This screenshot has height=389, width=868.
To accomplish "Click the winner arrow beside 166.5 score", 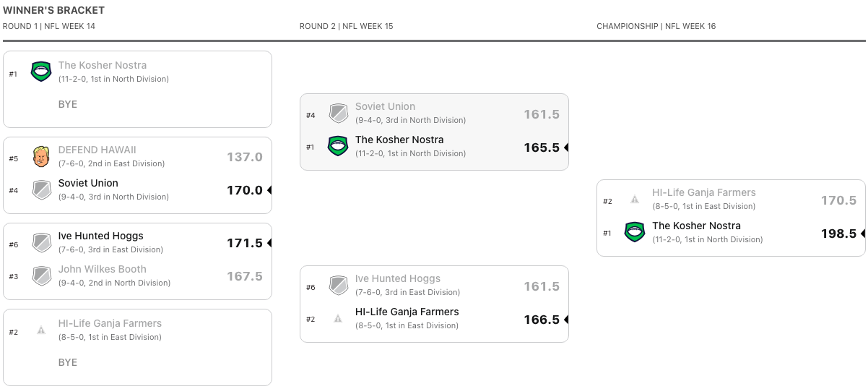I will 566,320.
